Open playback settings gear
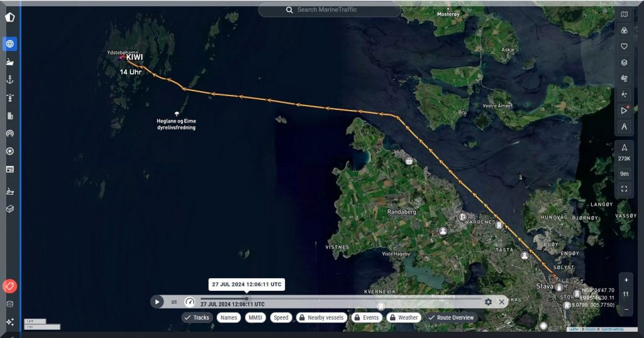This screenshot has width=644, height=338. point(488,302)
